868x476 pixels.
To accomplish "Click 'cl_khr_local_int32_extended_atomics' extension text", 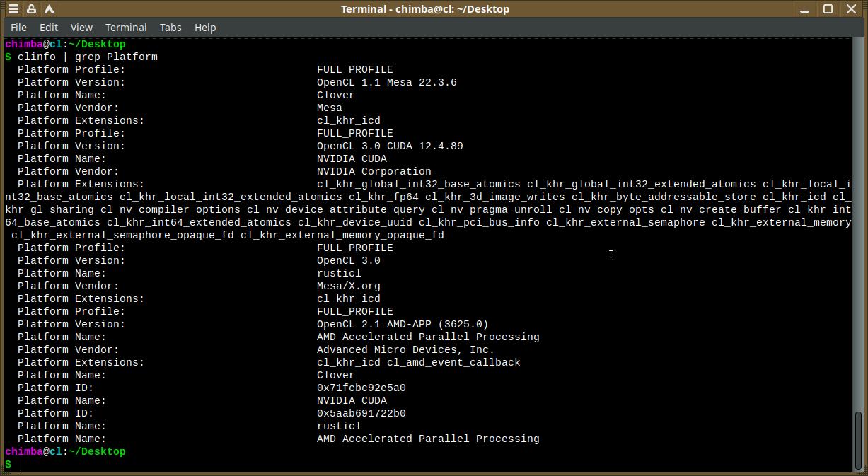I will point(231,197).
